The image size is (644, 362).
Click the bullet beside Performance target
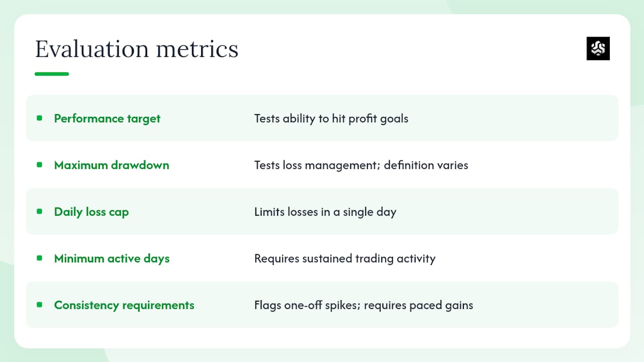click(x=40, y=118)
